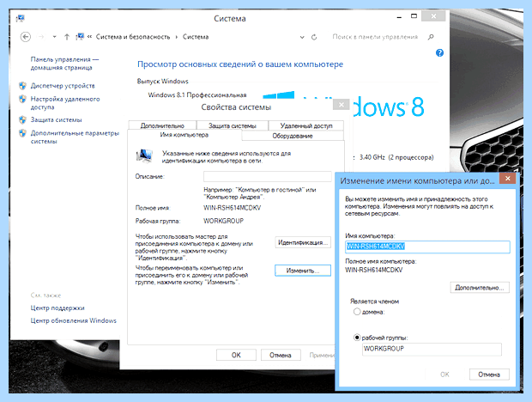Viewport: 532px width, 402px height.
Task: Click the WIN-RSH614MCDKV full name text in properties
Action: (232, 208)
